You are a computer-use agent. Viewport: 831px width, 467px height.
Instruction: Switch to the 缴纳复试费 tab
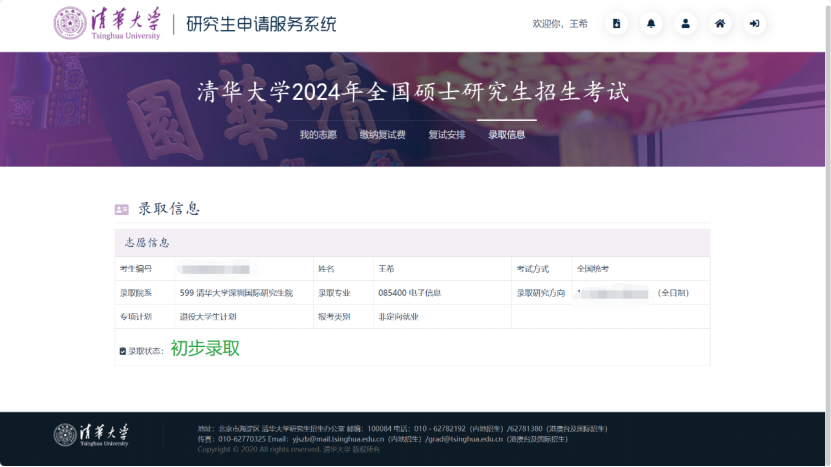coord(383,135)
